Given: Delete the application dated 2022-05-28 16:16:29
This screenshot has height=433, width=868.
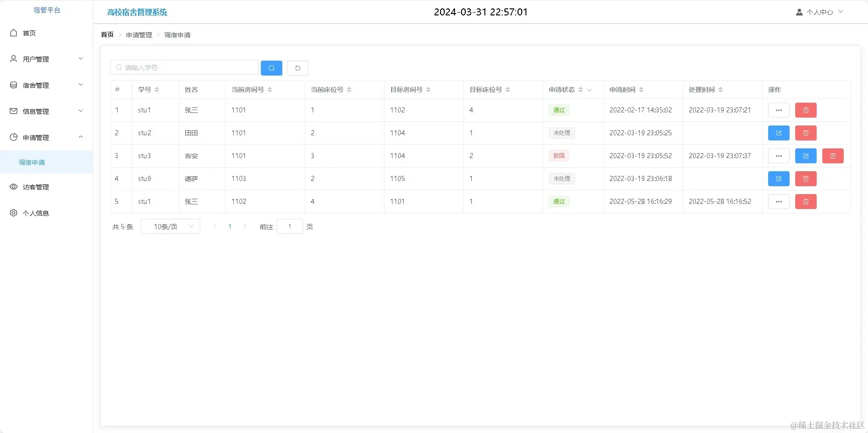Looking at the screenshot, I should 805,202.
